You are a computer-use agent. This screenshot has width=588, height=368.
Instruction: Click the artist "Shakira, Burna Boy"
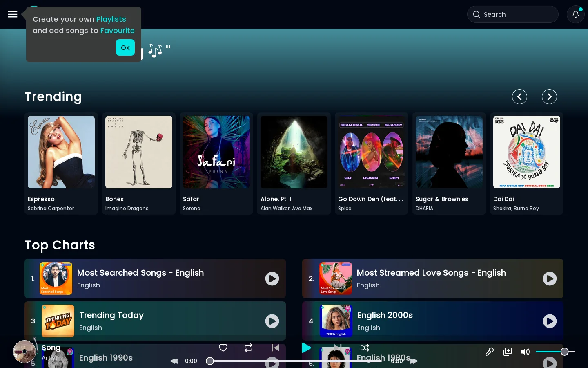516,209
